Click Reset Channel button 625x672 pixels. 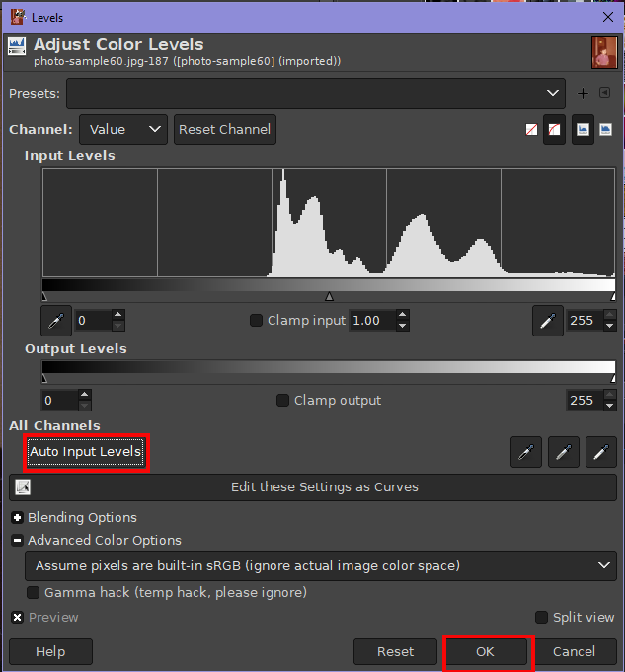225,130
